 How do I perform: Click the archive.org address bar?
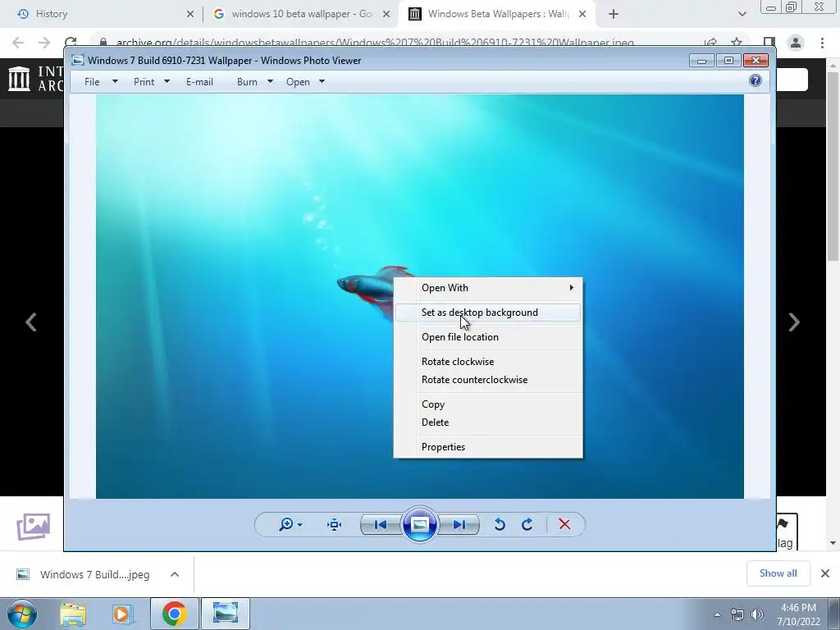tap(375, 43)
